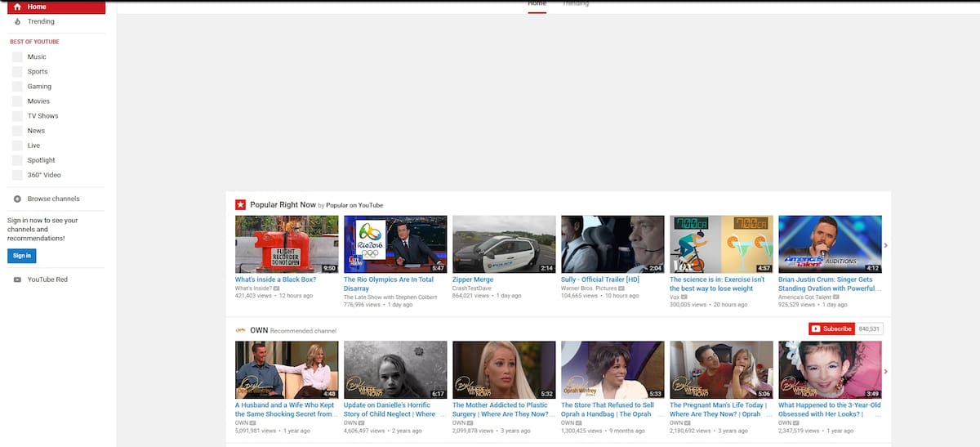
Task: Open the Popular Right Now heading link
Action: click(283, 205)
